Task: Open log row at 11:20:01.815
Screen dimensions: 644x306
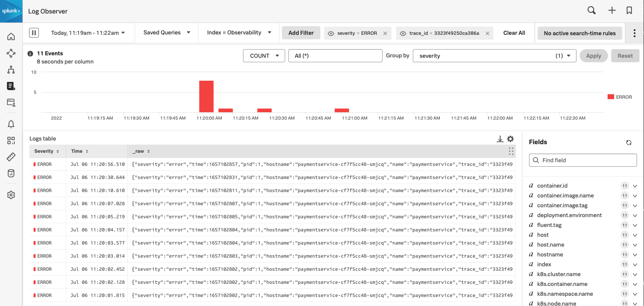Action: point(272,295)
